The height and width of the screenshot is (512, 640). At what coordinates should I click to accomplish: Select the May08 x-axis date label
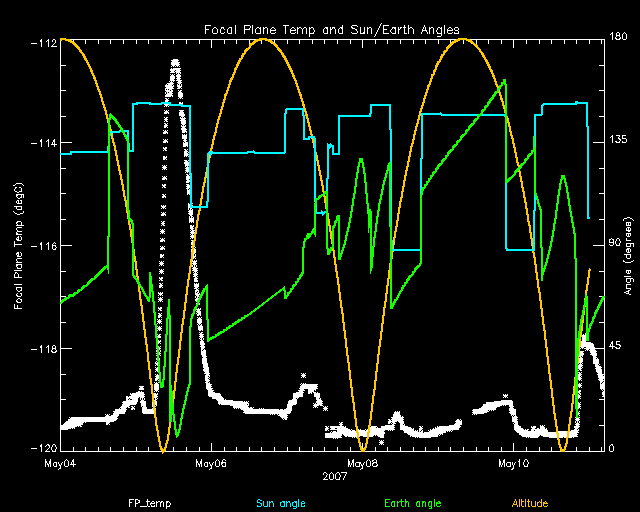coord(361,463)
